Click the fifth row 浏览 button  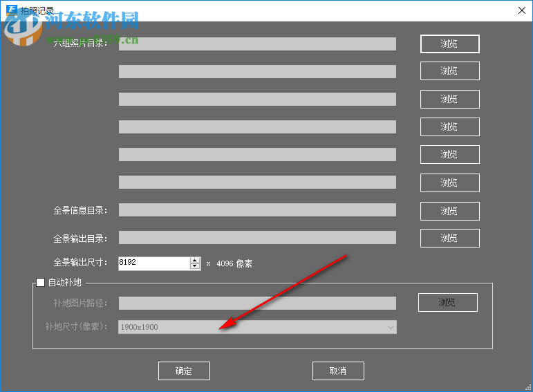[x=450, y=154]
